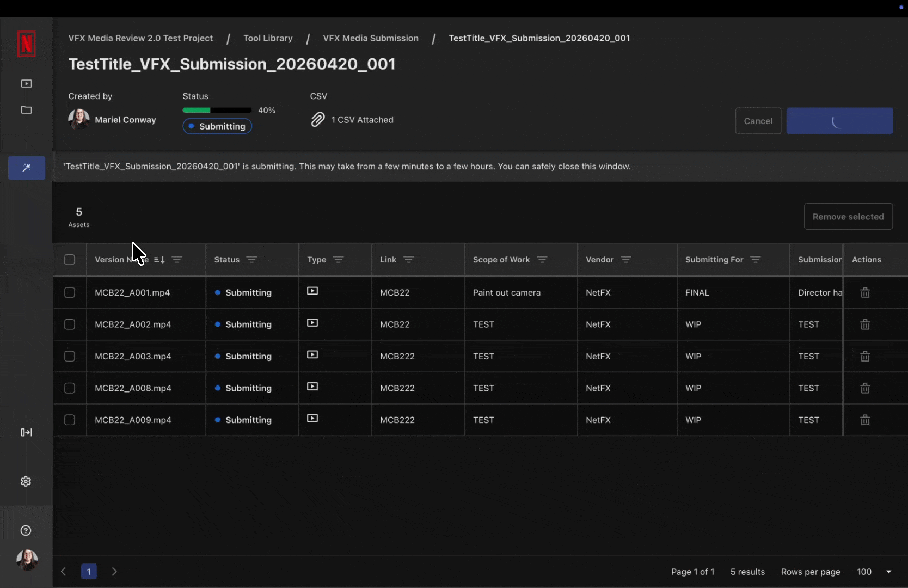This screenshot has height=588, width=908.
Task: Open the media player sidebar icon
Action: click(x=26, y=84)
